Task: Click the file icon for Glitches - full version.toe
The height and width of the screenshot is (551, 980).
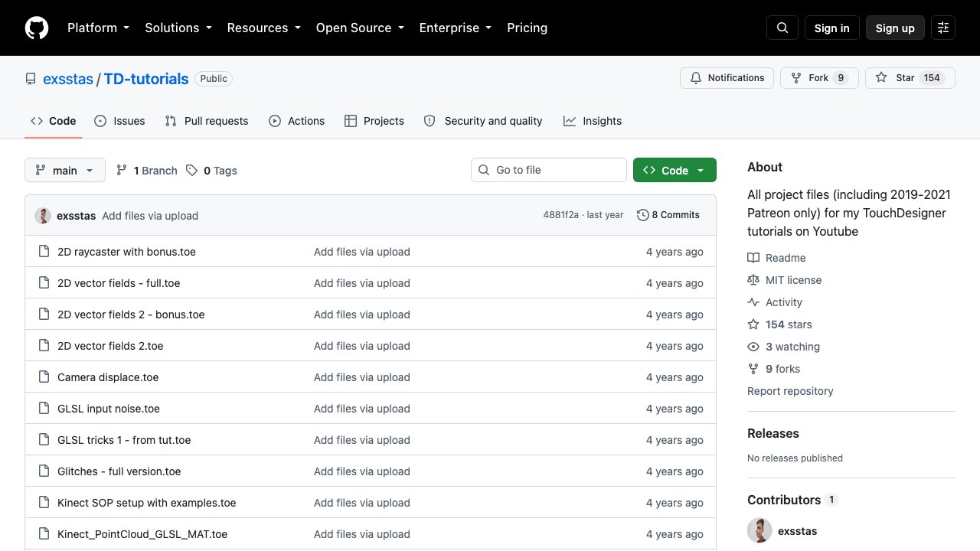Action: pyautogui.click(x=44, y=471)
